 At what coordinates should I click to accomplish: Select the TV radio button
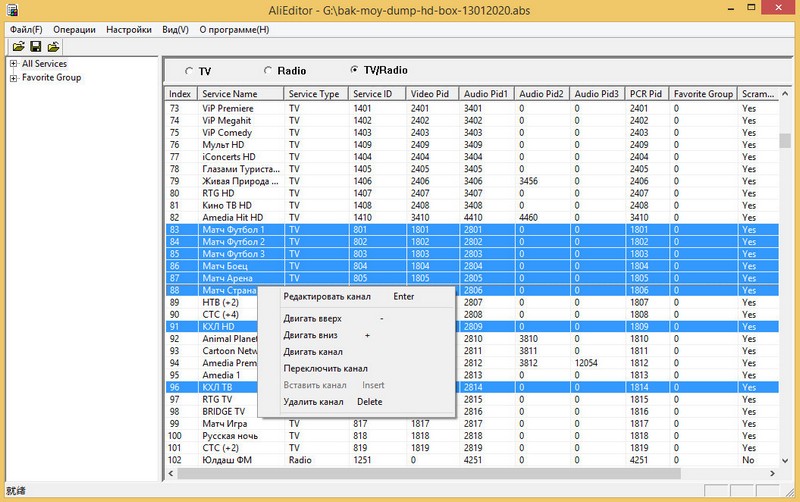tap(189, 71)
